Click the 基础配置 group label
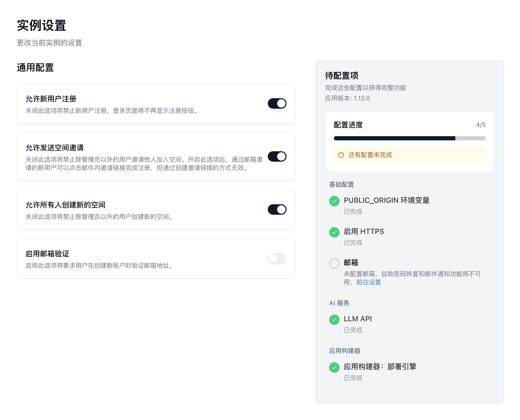520x420 pixels. [342, 185]
